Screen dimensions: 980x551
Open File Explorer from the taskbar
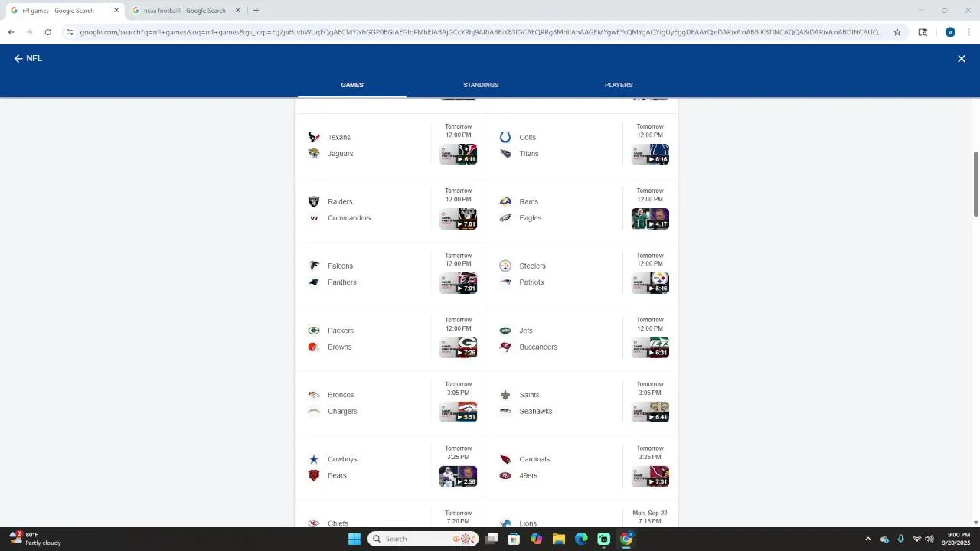(x=559, y=539)
